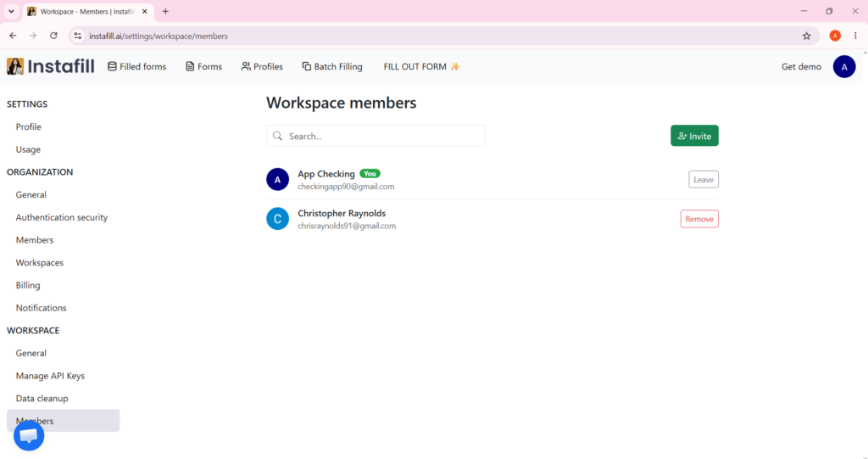
Task: Open Billing settings
Action: tap(28, 285)
